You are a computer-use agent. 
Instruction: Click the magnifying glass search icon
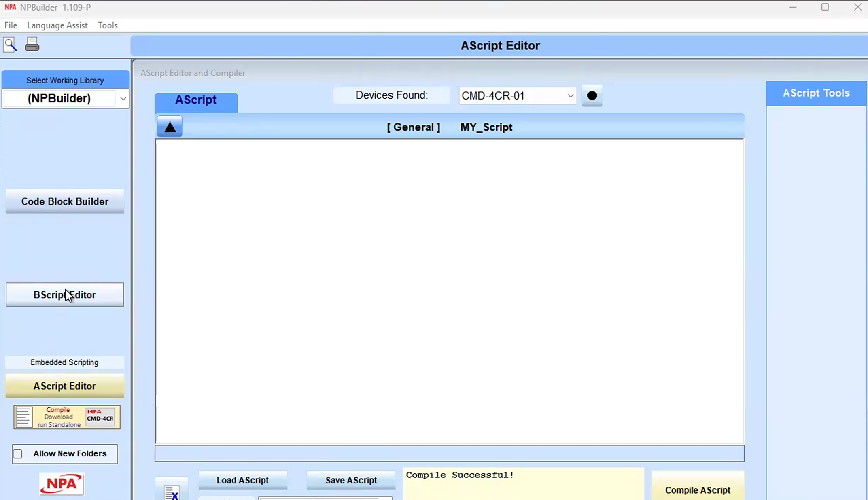pyautogui.click(x=10, y=44)
